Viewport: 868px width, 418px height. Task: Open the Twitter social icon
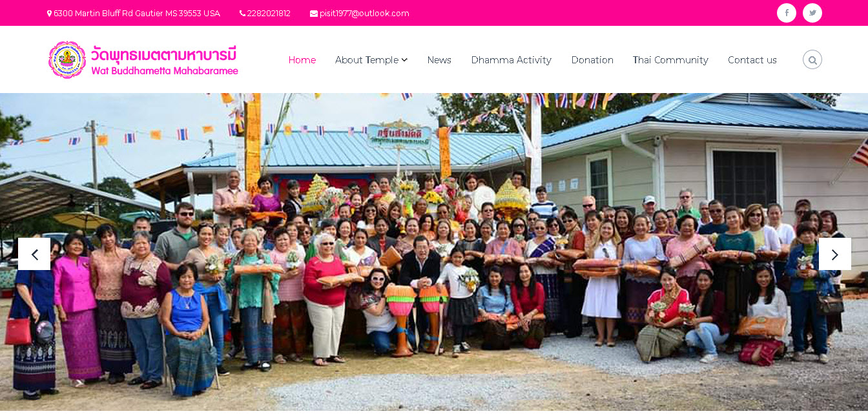[812, 13]
